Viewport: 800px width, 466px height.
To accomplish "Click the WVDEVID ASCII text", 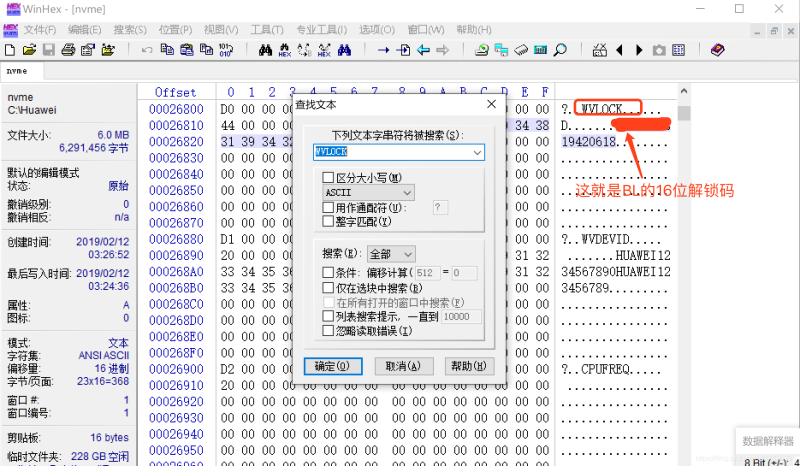I will 606,239.
